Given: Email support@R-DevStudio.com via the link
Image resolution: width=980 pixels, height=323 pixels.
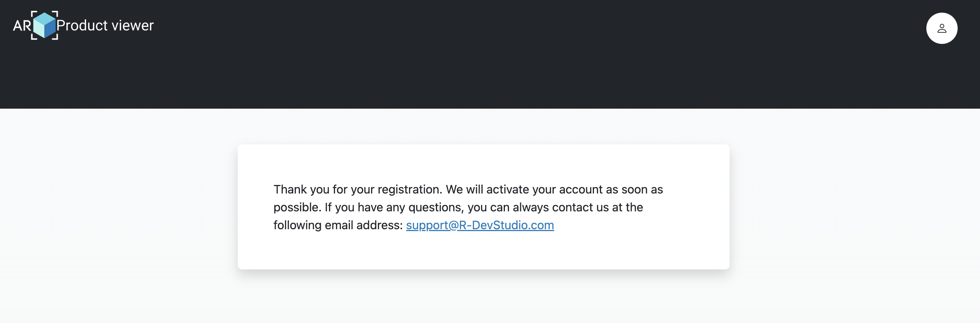Looking at the screenshot, I should [480, 226].
